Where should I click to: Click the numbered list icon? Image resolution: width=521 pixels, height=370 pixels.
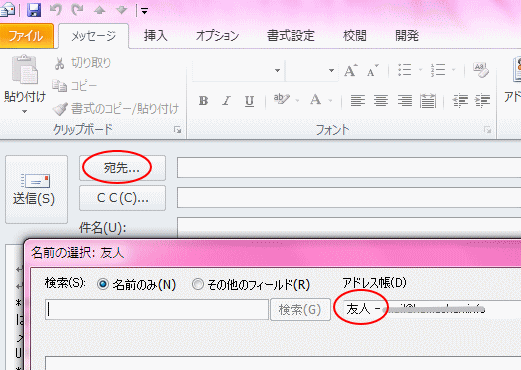pos(437,70)
